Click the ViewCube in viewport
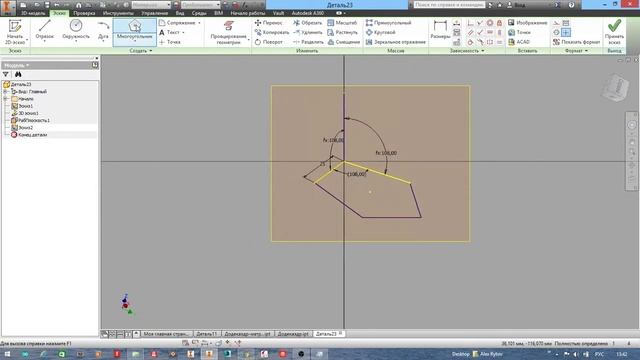640x360 pixels. pos(616,87)
